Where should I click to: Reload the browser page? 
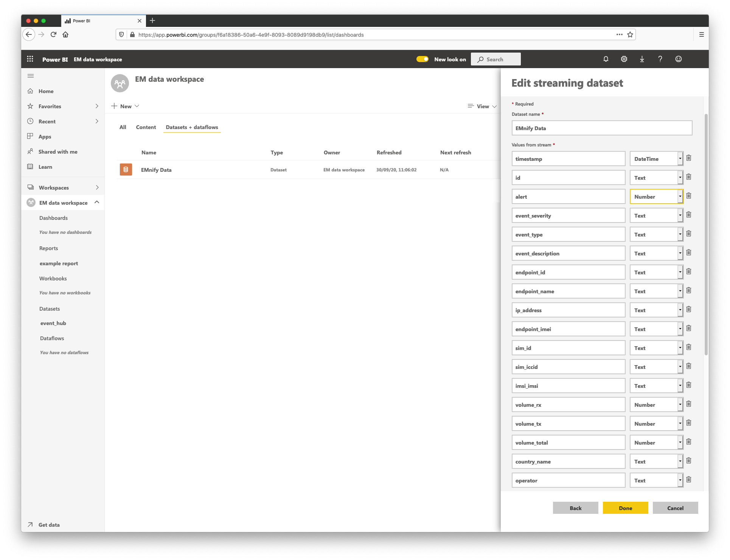tap(53, 34)
